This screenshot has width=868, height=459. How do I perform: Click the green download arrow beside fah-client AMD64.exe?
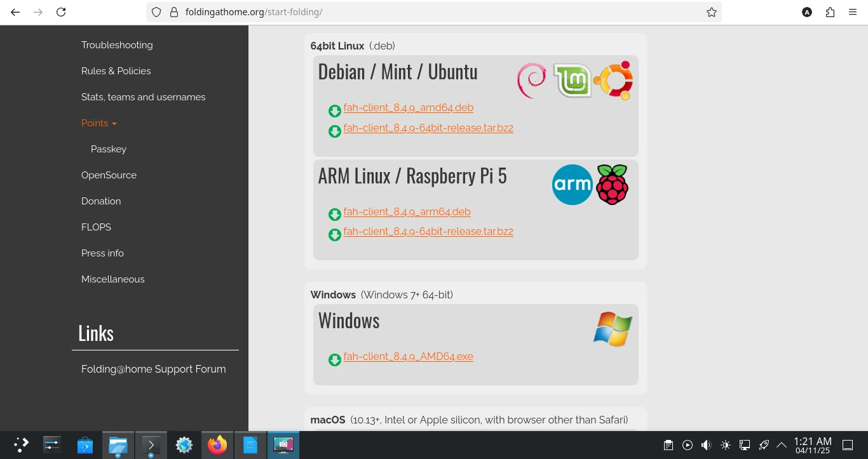pos(335,359)
